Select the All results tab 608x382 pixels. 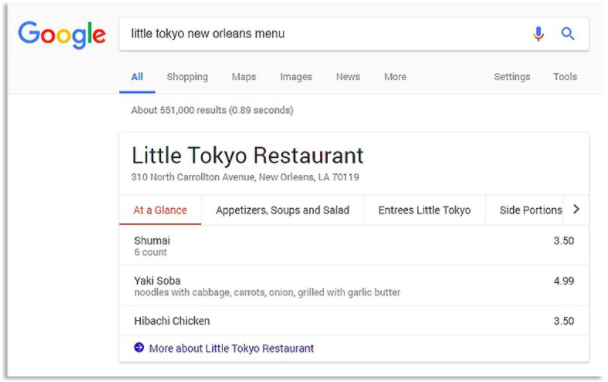(x=137, y=77)
